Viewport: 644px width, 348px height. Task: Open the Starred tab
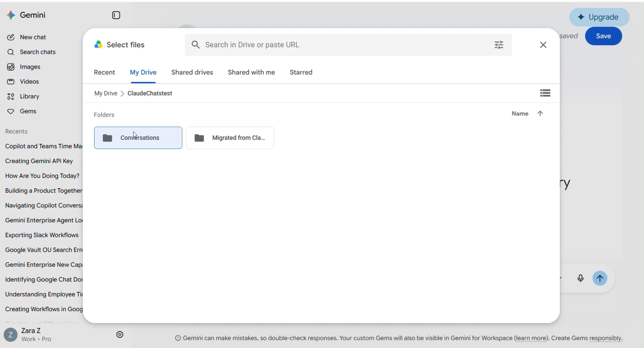pyautogui.click(x=301, y=73)
